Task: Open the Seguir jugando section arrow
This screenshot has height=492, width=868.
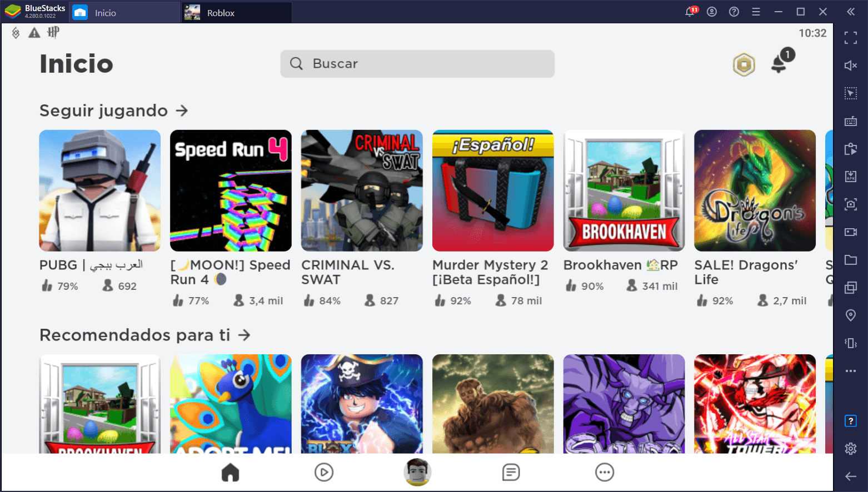Action: pyautogui.click(x=182, y=111)
